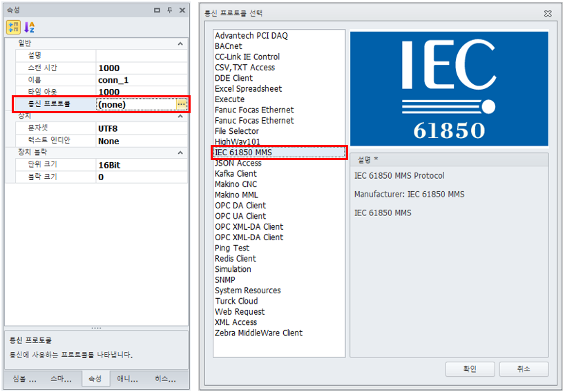This screenshot has width=565, height=392.
Task: Switch to the 심볼 tab
Action: [x=23, y=379]
